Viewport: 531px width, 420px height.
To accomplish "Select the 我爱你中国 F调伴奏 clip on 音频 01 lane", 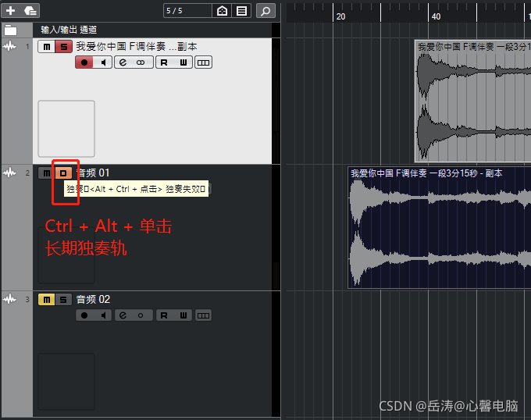I will [x=439, y=227].
